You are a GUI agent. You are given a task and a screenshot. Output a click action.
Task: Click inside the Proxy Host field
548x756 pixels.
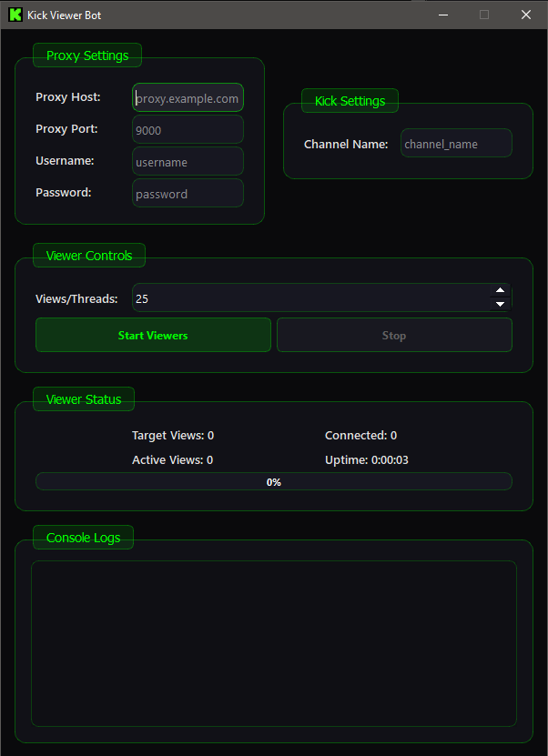(x=188, y=97)
